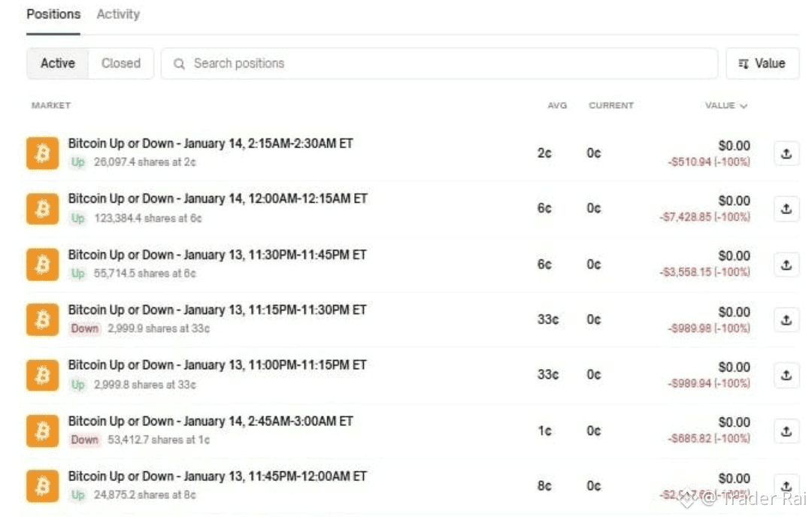Click Bitcoin icon for 2:15AM-2:30AM market
This screenshot has height=517, width=812.
(x=42, y=153)
